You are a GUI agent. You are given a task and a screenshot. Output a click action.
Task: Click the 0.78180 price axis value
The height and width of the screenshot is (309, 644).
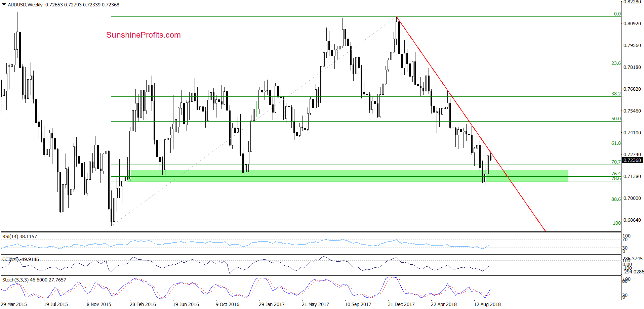632,67
